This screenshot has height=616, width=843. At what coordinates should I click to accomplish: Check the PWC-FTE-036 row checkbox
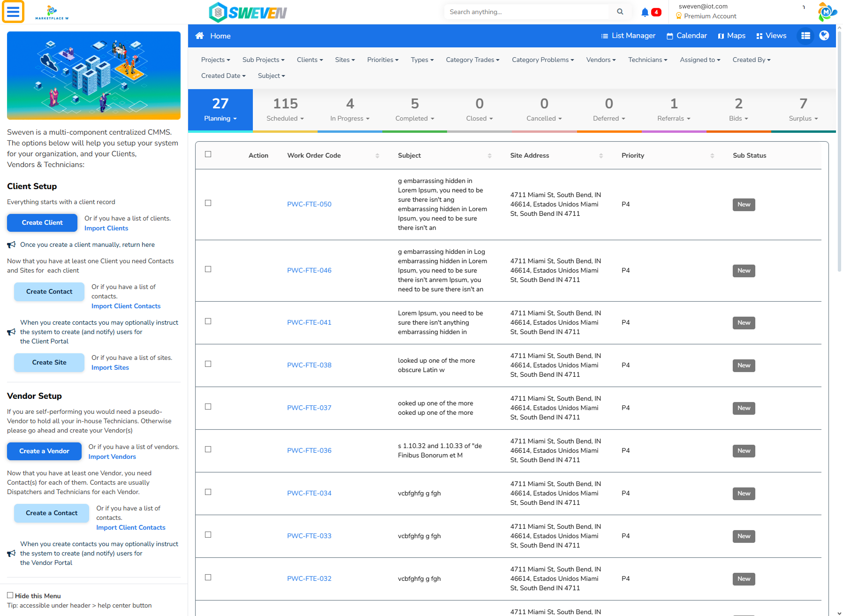coord(208,449)
